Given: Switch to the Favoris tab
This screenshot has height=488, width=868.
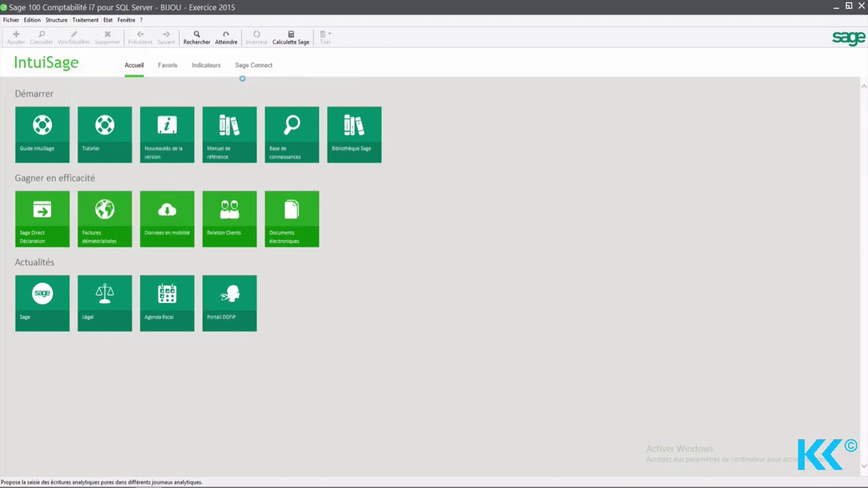Looking at the screenshot, I should coord(167,66).
